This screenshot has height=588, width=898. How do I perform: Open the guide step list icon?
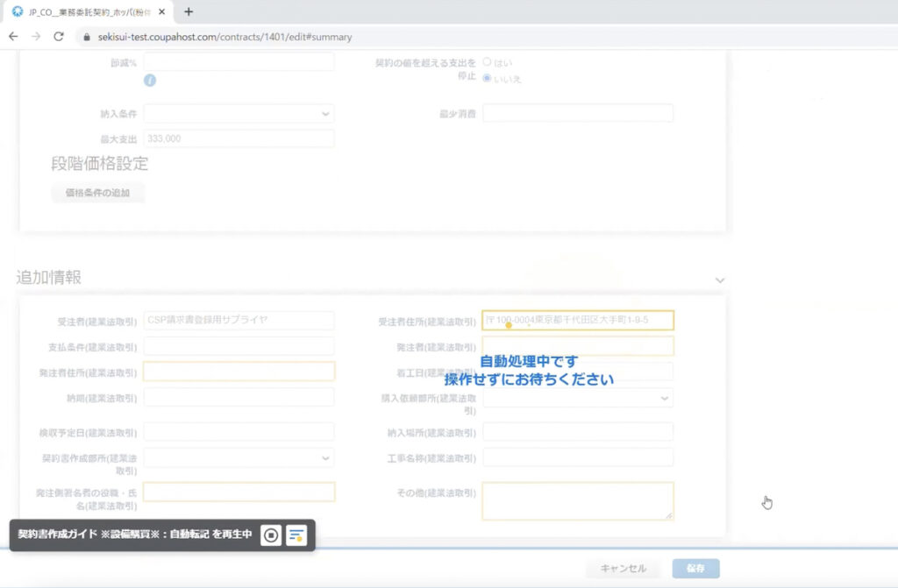(296, 534)
